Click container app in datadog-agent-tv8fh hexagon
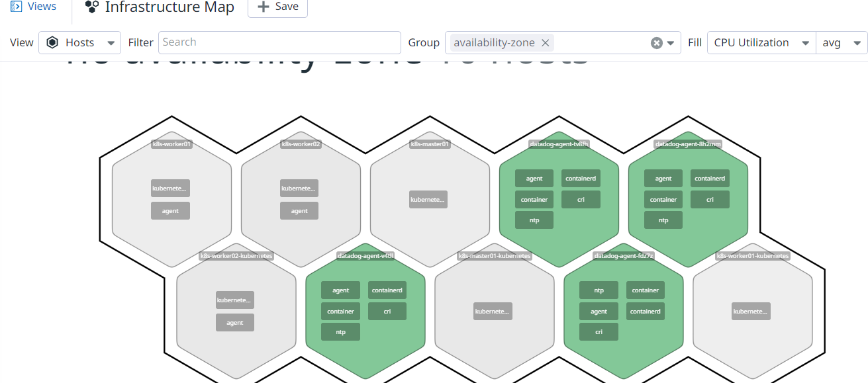Image resolution: width=868 pixels, height=383 pixels. pos(534,200)
